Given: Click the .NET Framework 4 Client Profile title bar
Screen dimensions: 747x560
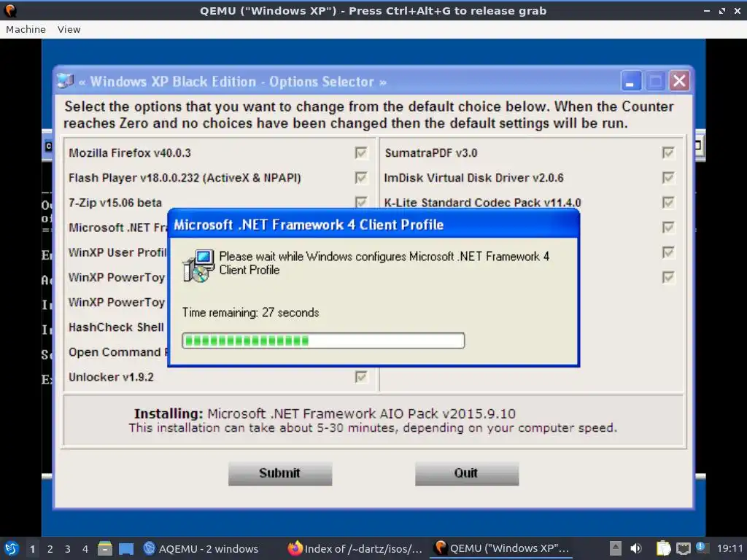Looking at the screenshot, I should tap(373, 225).
